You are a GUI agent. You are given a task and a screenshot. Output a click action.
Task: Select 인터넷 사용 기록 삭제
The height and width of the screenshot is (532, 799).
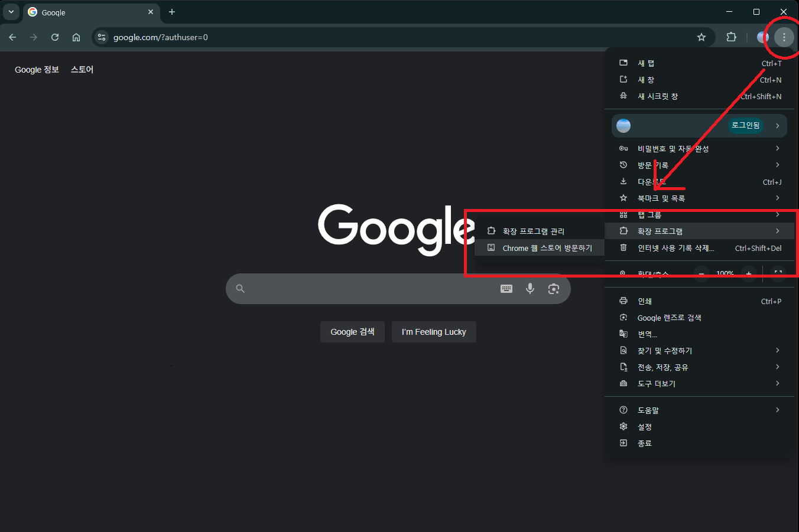(700, 248)
